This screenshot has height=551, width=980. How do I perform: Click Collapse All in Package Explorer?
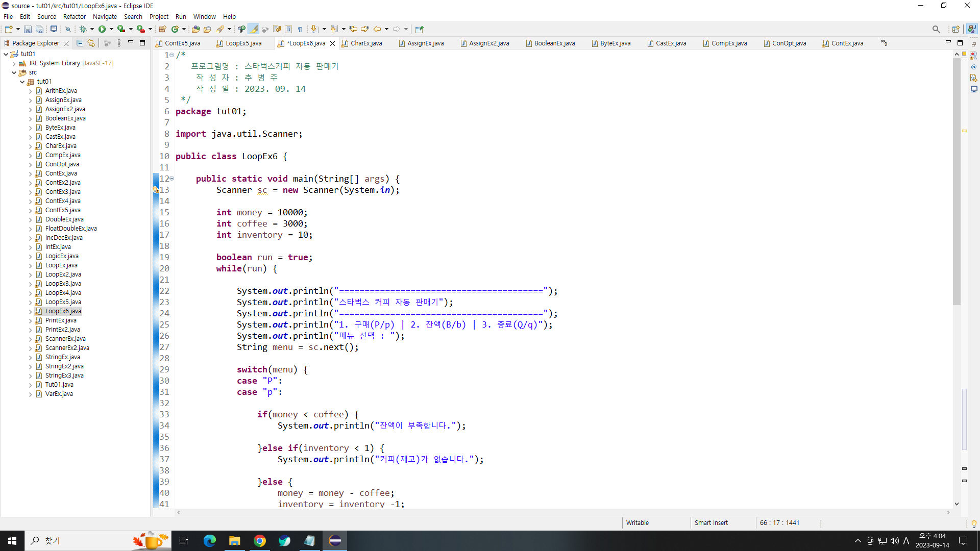(80, 43)
